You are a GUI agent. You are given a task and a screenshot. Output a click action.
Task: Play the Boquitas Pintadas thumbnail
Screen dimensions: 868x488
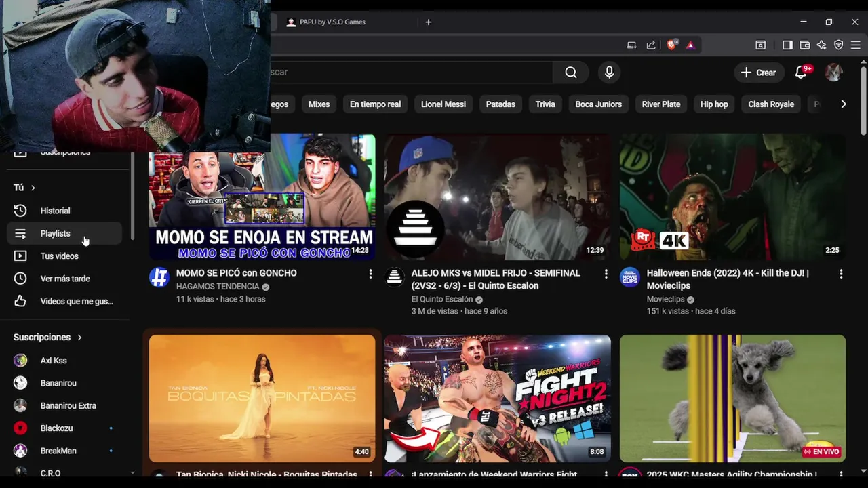coord(262,399)
